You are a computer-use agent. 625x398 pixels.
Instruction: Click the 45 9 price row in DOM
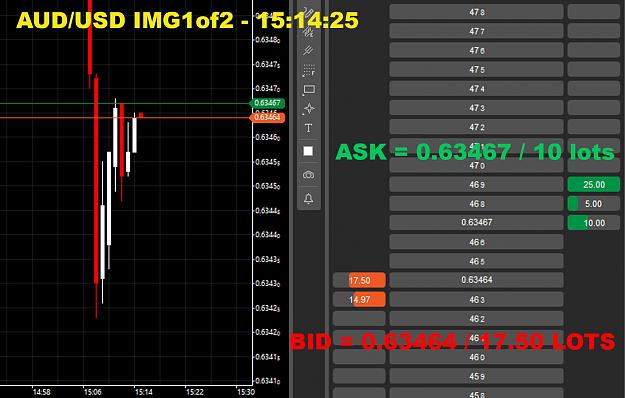[x=476, y=376]
